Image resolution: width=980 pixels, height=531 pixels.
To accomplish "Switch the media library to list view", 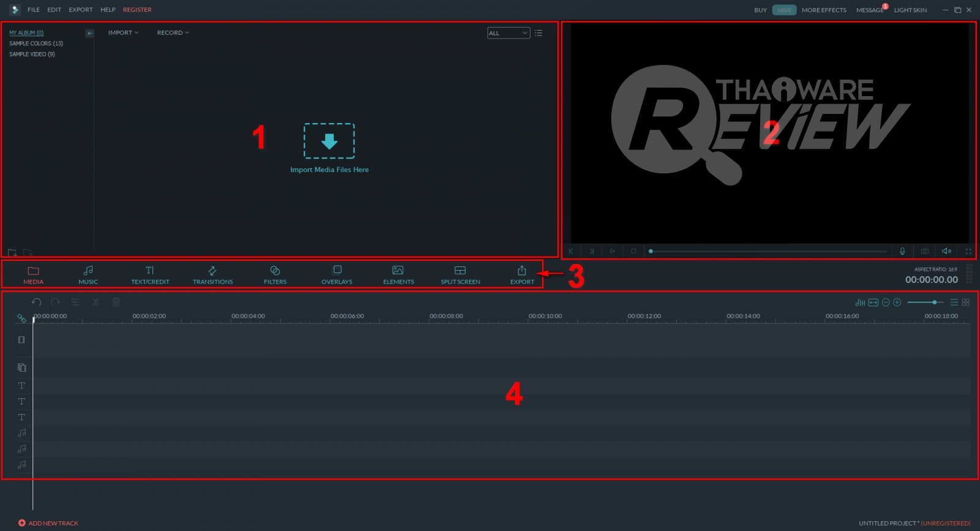I will [538, 33].
